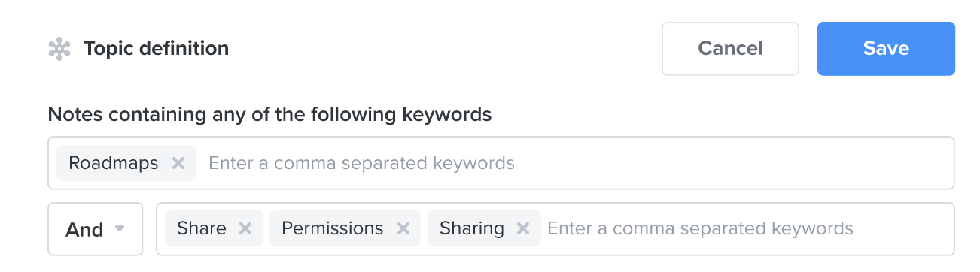
Task: Save the topic definition
Action: click(x=886, y=49)
